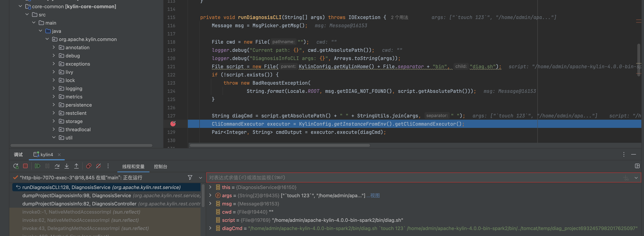Image resolution: width=644 pixels, height=236 pixels.
Task: Expand the annotation package
Action: 54,47
